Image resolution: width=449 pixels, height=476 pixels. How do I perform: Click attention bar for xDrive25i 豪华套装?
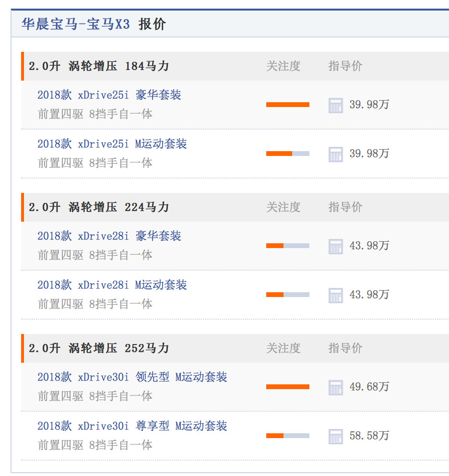coord(288,105)
